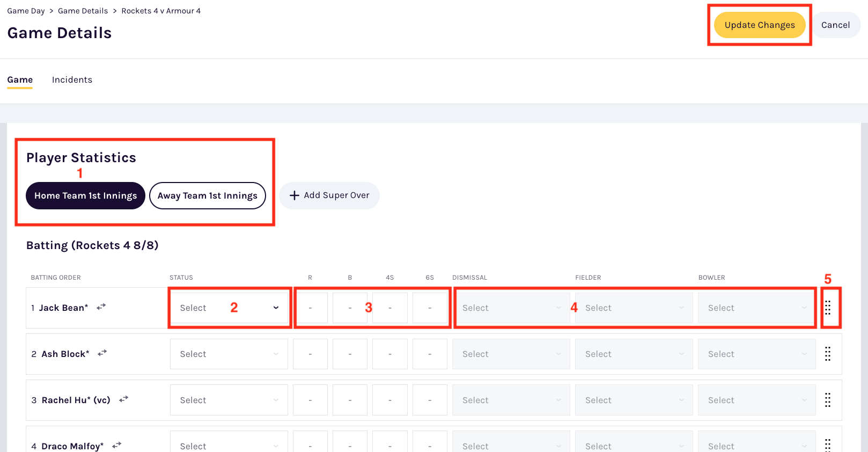Viewport: 868px width, 452px height.
Task: Switch to Away Team 1st Innings
Action: [x=208, y=196]
